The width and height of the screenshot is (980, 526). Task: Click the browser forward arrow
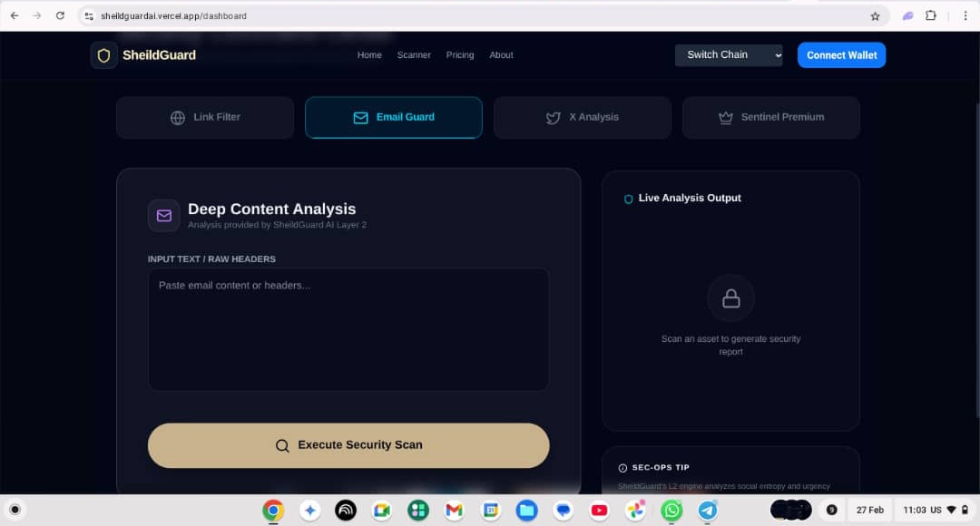[37, 15]
